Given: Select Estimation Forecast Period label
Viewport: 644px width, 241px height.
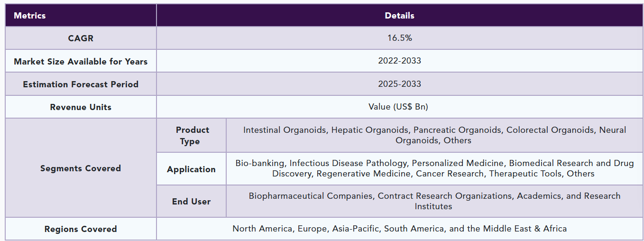Looking at the screenshot, I should [81, 84].
